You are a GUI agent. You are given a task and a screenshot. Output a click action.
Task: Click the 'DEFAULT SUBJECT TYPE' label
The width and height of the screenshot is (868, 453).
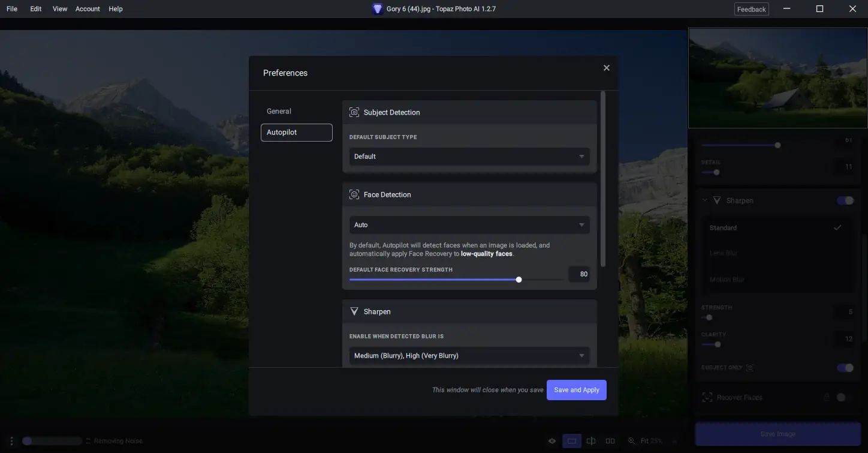383,137
